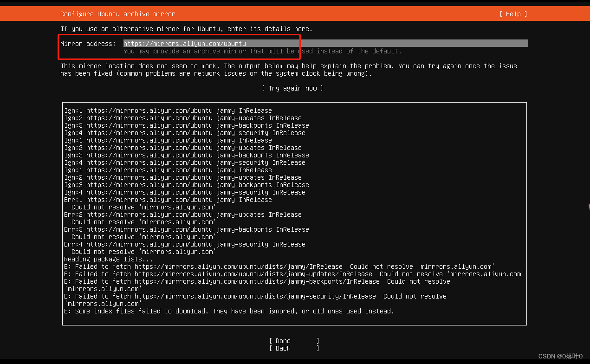Click the 'If you use an alternative mirror' sentence
The image size is (590, 364).
point(187,29)
